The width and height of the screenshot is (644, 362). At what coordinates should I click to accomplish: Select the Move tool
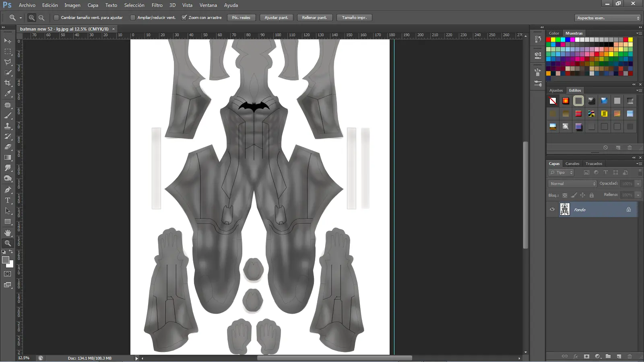(x=8, y=41)
